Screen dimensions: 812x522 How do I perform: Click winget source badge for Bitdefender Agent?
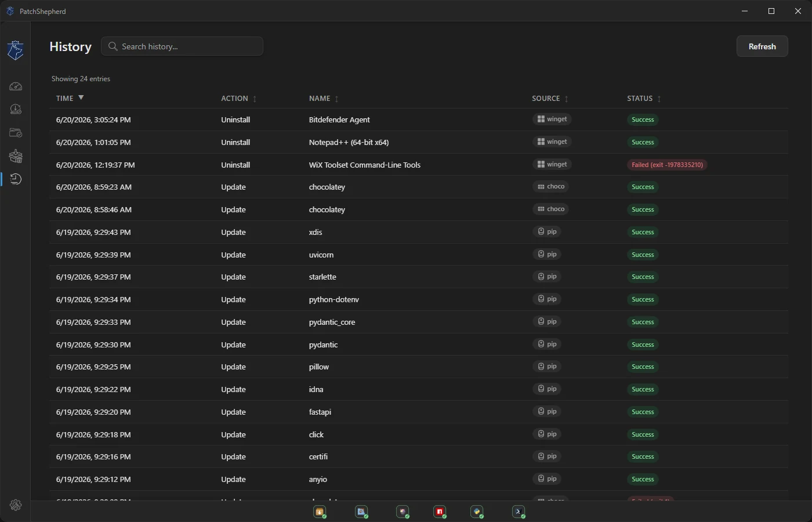coord(552,119)
